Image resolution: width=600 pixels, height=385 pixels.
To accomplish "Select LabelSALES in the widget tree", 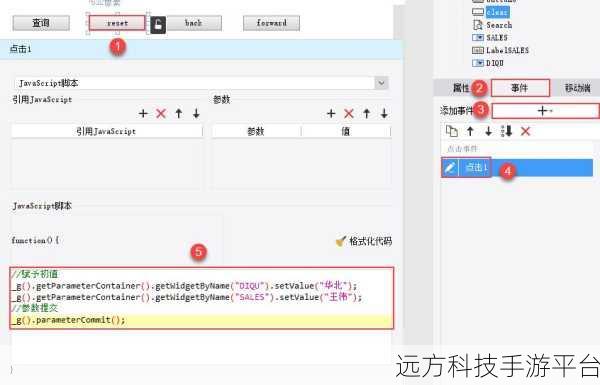I will point(507,50).
